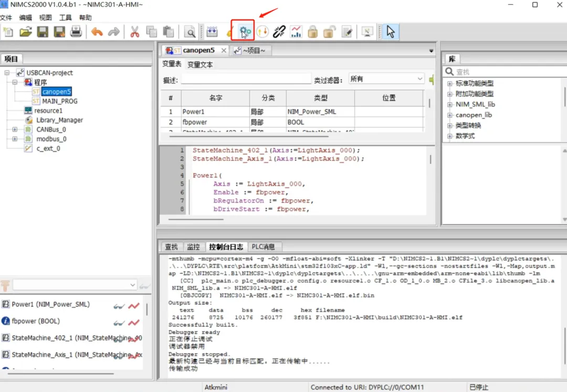This screenshot has height=392, width=567.
Task: Click the orange undo arrow icon
Action: (x=97, y=32)
